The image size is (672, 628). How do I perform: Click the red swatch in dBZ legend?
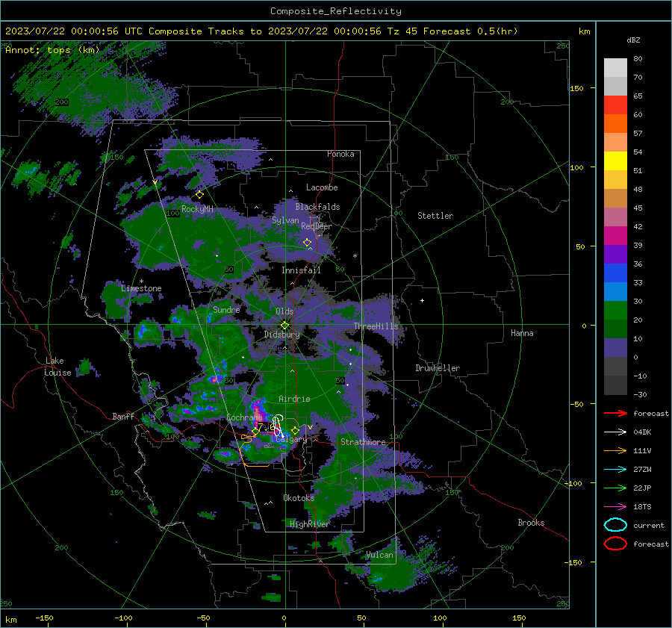615,105
